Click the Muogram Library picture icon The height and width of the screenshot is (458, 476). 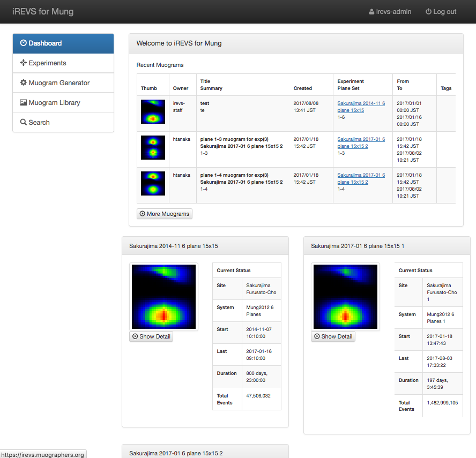click(x=23, y=103)
